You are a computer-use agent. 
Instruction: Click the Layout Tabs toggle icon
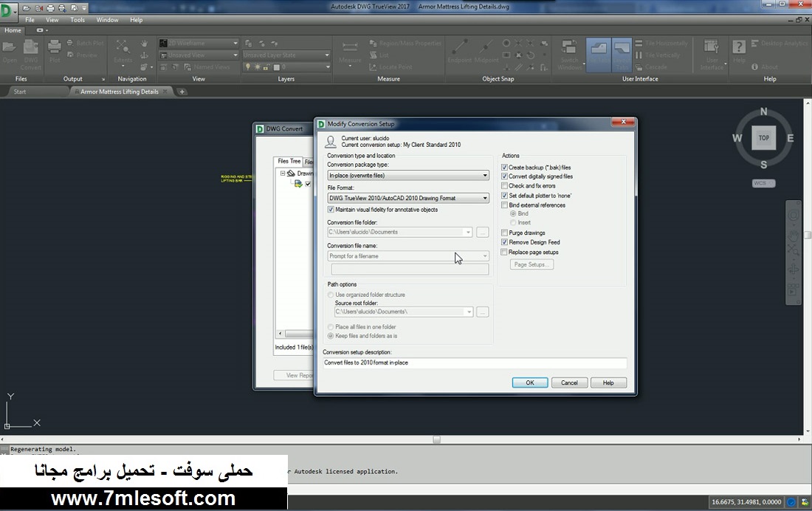622,55
